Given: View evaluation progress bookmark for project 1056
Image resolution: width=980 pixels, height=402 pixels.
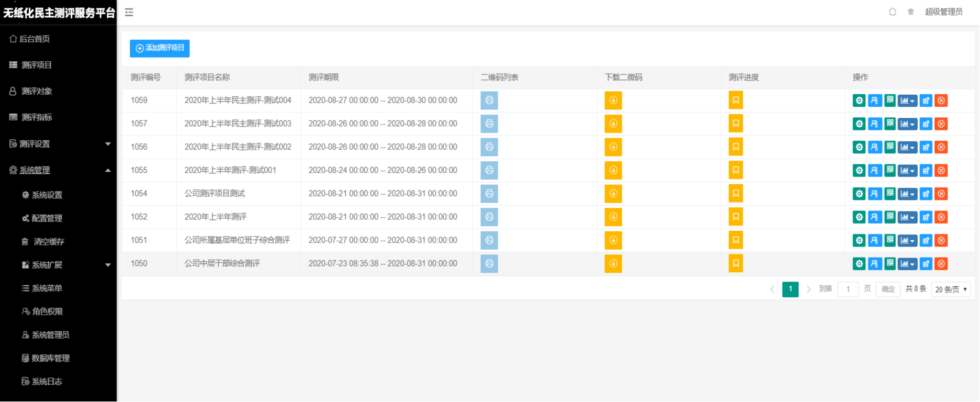Looking at the screenshot, I should pos(736,147).
